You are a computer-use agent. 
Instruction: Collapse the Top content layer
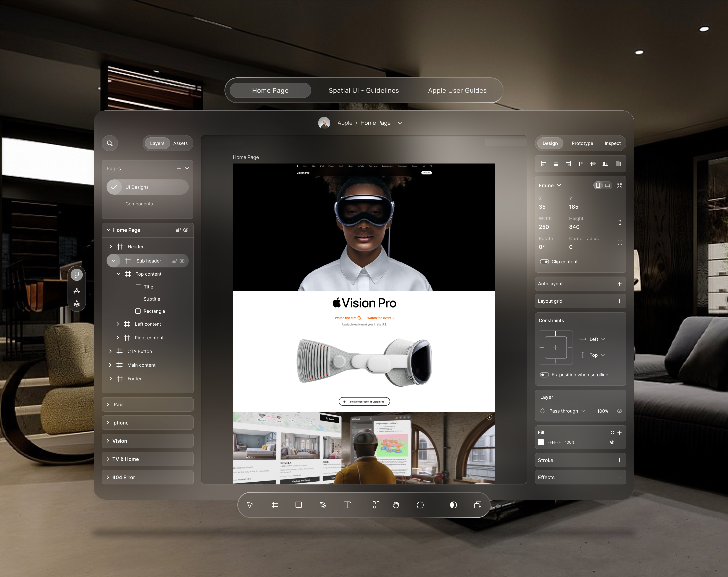click(x=118, y=274)
